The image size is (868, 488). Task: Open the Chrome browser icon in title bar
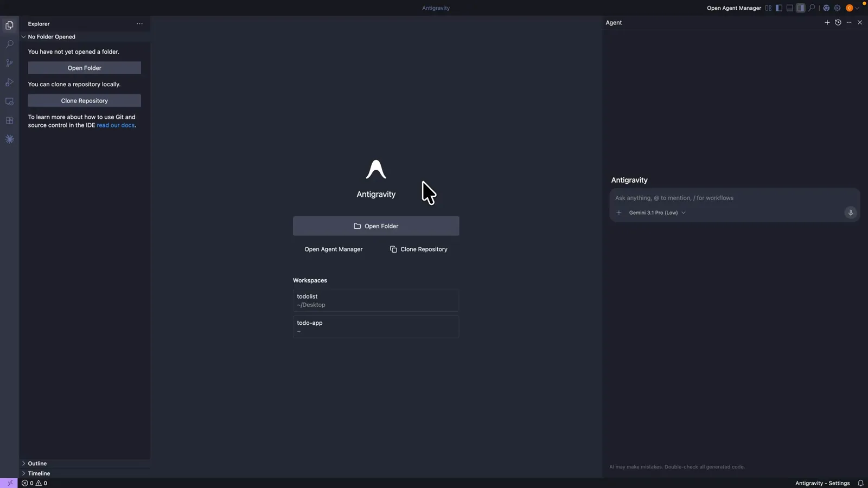pos(826,8)
